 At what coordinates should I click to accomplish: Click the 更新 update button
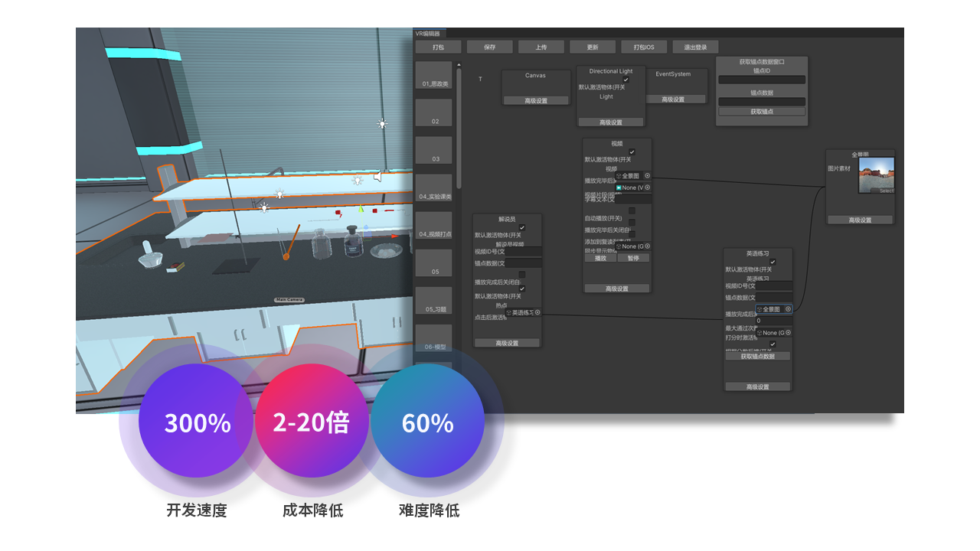593,47
